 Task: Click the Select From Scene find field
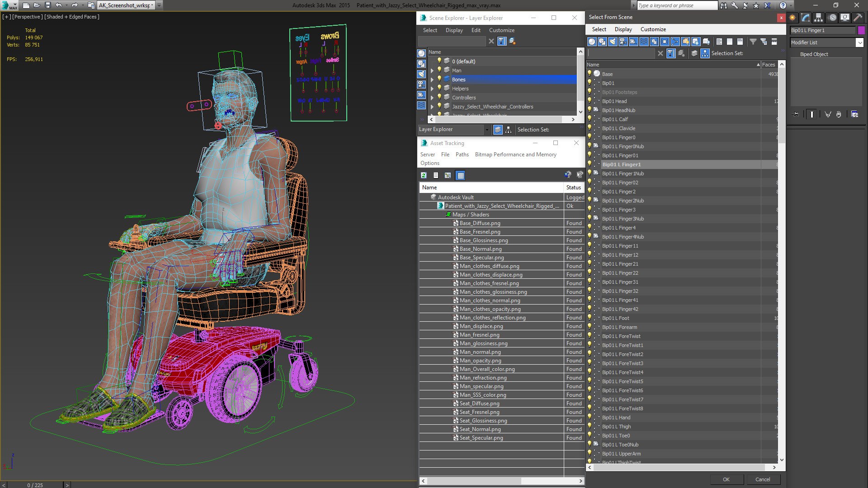tap(620, 53)
